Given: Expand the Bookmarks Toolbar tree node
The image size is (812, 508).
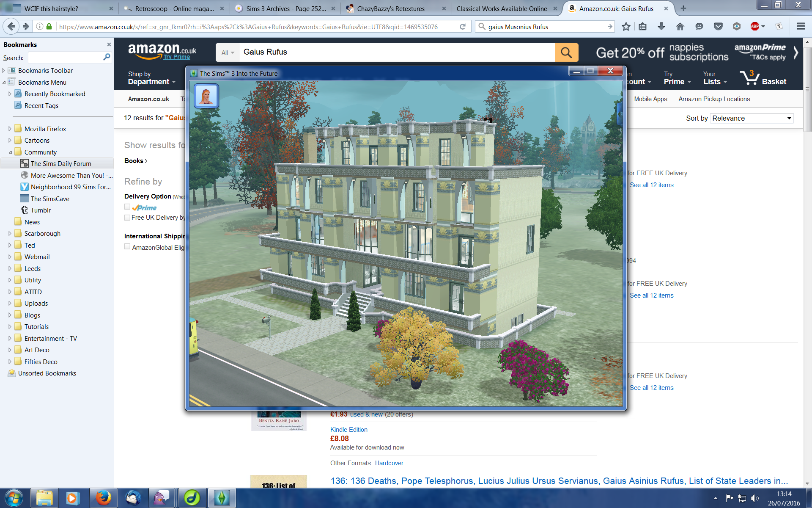Looking at the screenshot, I should (4, 70).
